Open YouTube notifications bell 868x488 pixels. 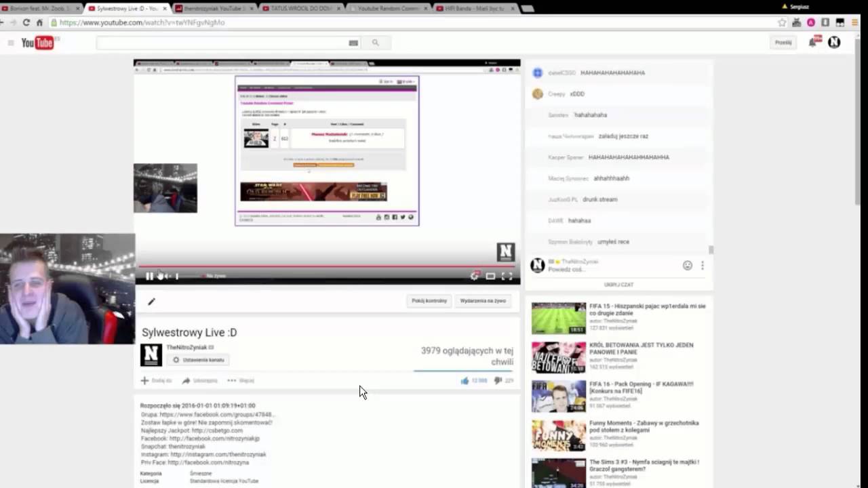pyautogui.click(x=813, y=42)
